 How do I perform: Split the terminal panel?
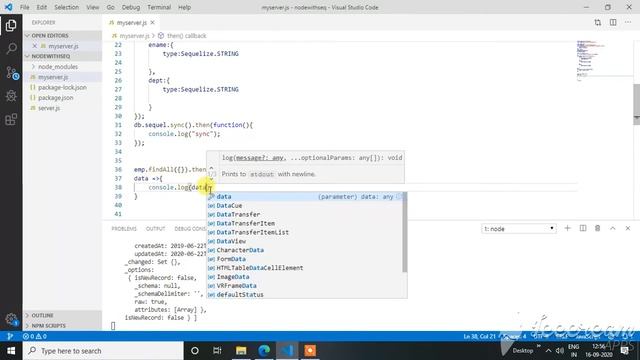point(583,229)
